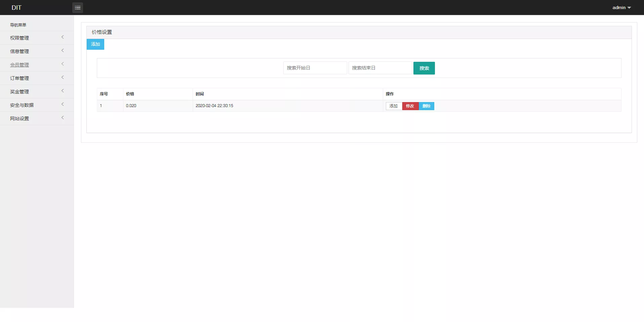Open the admin account menu
This screenshot has width=644, height=322.
[621, 7]
